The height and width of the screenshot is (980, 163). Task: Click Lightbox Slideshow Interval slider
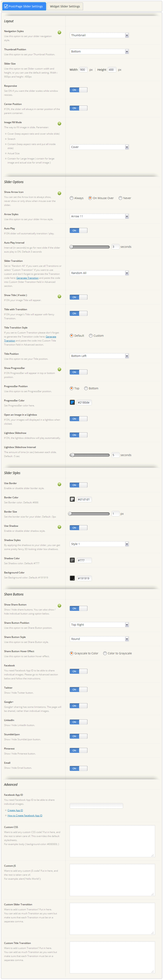89,455
